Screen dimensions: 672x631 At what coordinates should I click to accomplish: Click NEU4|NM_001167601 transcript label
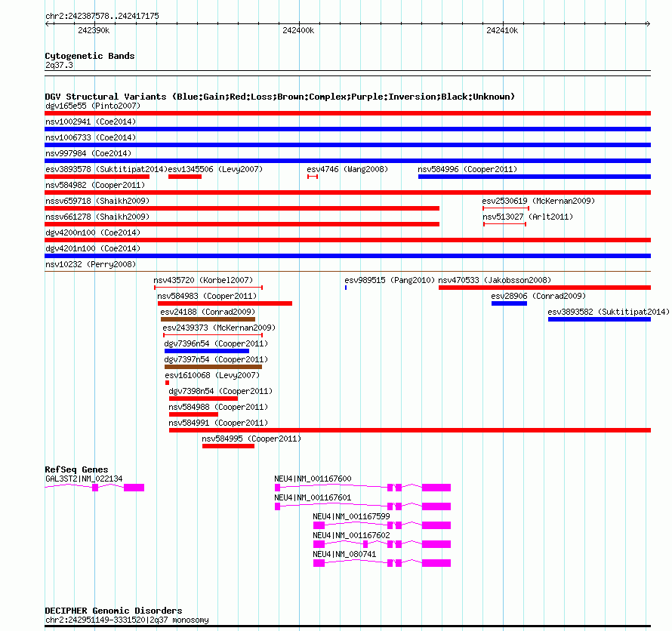click(313, 497)
